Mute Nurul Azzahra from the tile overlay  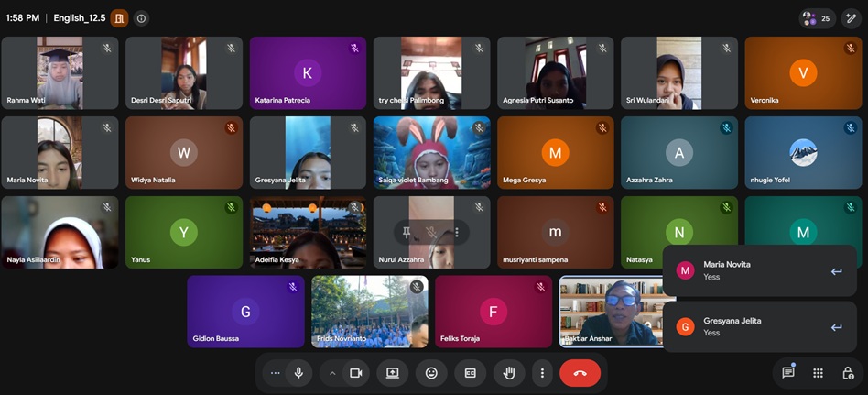[x=431, y=232]
